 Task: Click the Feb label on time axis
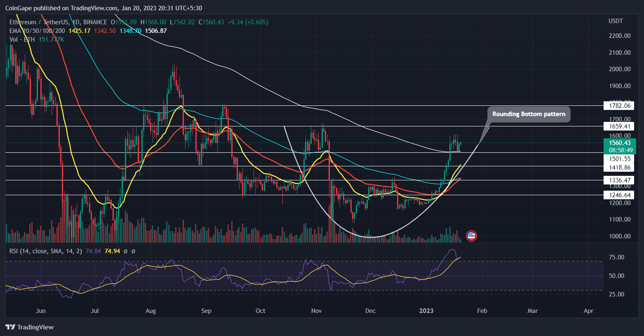[482, 311]
